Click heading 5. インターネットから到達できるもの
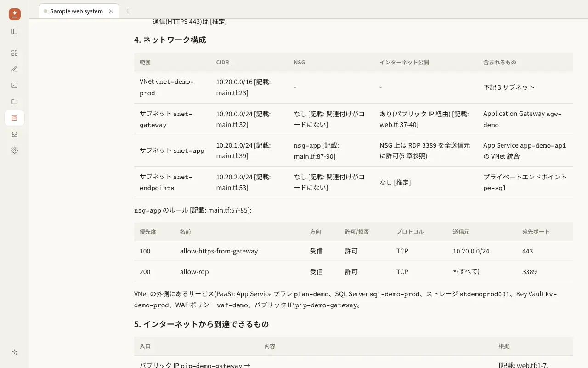Screen dimensions: 588x368 click(201, 324)
